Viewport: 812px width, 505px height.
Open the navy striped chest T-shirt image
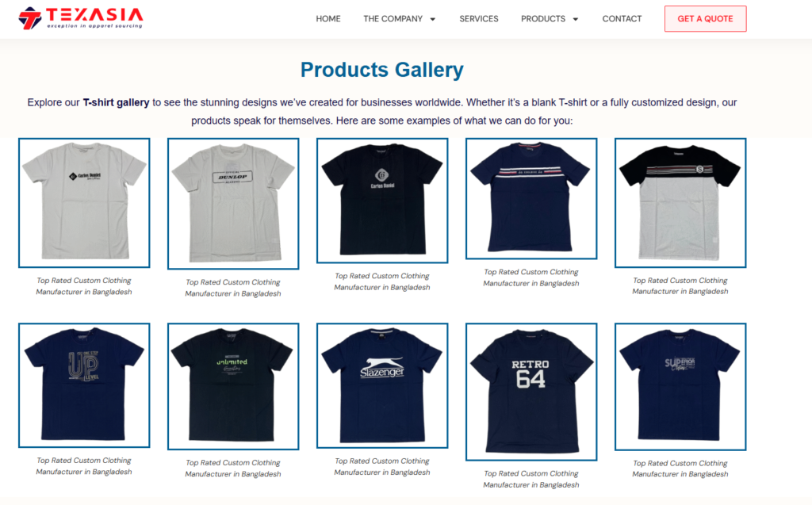pyautogui.click(x=531, y=198)
